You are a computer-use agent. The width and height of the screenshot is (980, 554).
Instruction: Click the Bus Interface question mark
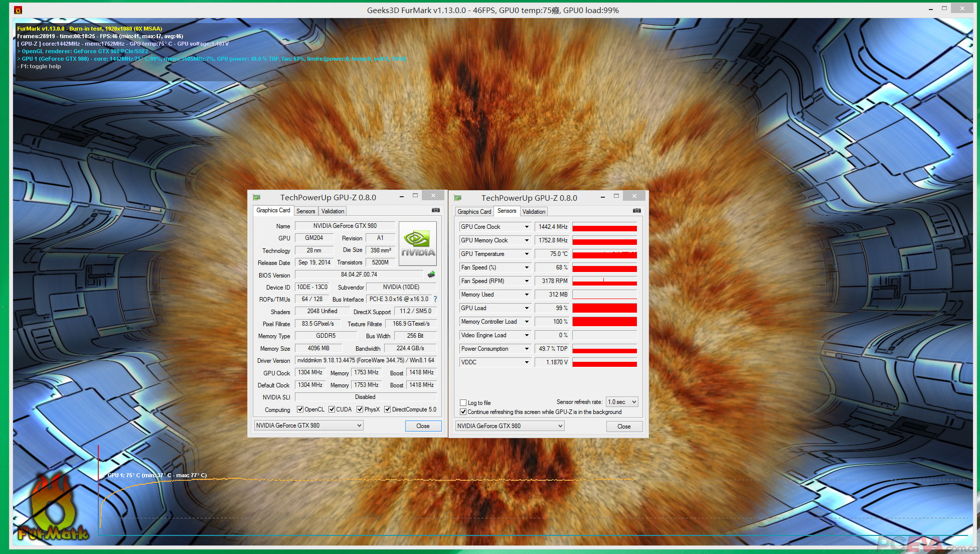pos(435,299)
